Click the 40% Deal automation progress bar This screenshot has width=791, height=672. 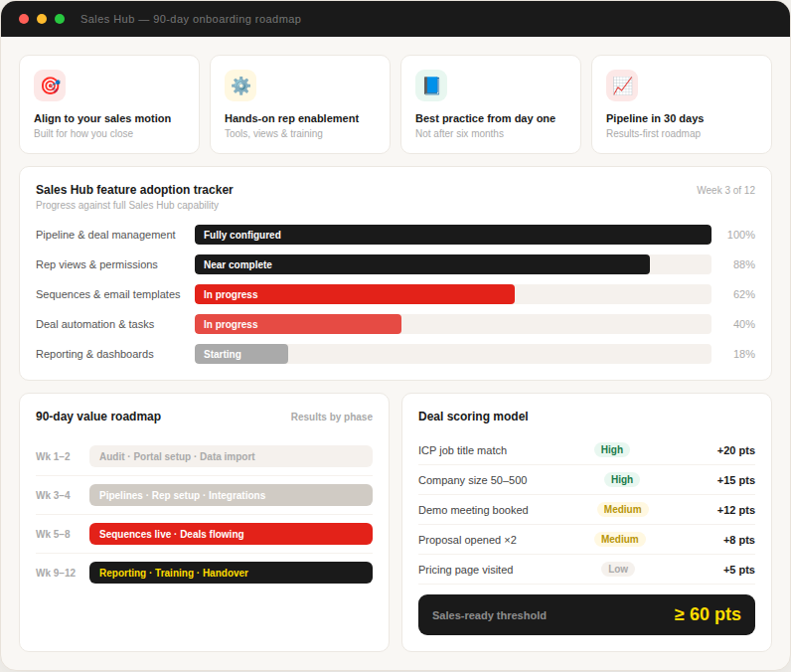pos(298,324)
